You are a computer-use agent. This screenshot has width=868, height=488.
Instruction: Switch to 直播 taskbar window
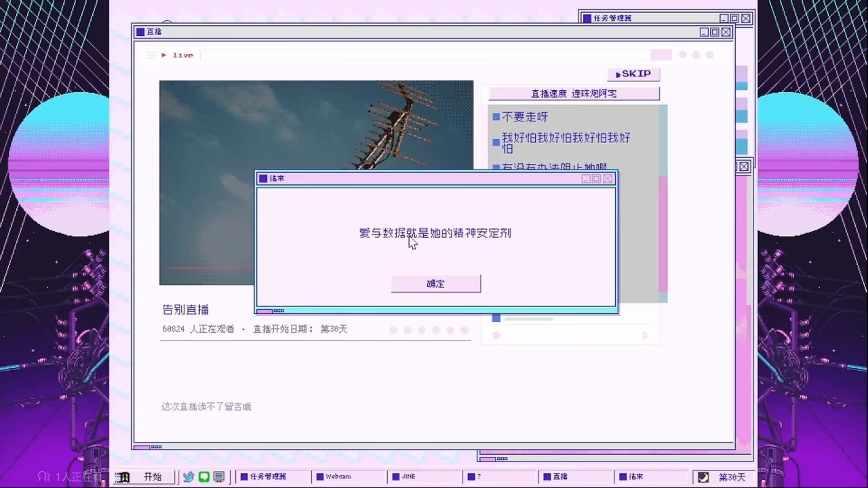[575, 477]
